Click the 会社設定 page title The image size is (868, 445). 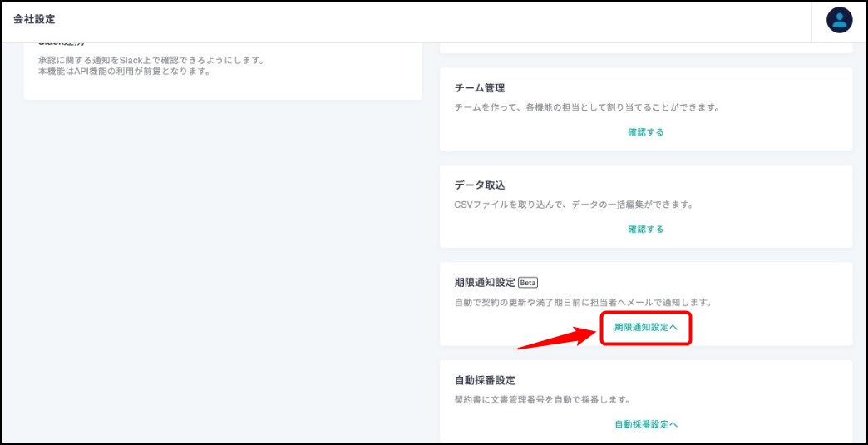[34, 19]
